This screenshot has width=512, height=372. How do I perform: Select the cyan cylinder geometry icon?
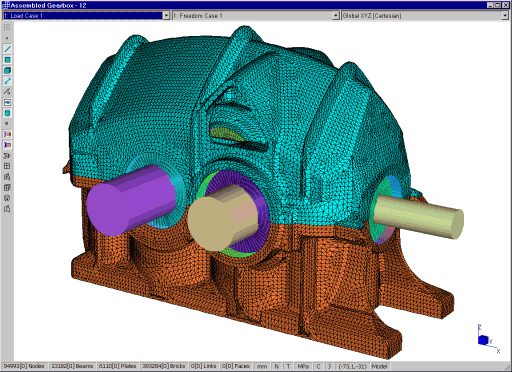7,113
